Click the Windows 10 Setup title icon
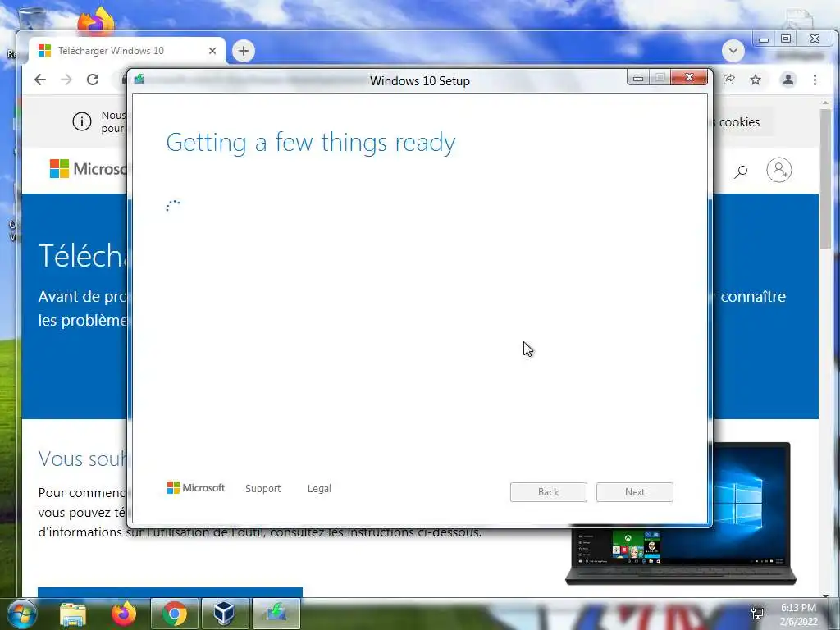840x630 pixels. coord(139,80)
